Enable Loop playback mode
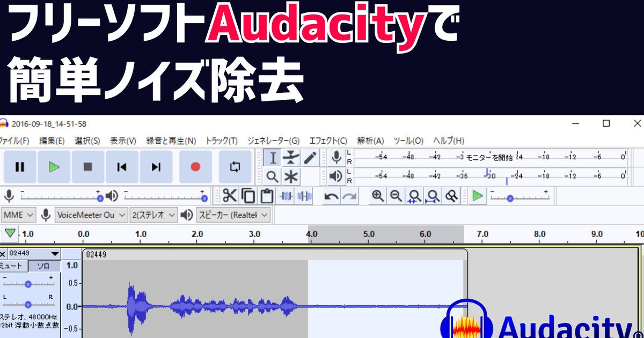644x338 pixels. [235, 166]
